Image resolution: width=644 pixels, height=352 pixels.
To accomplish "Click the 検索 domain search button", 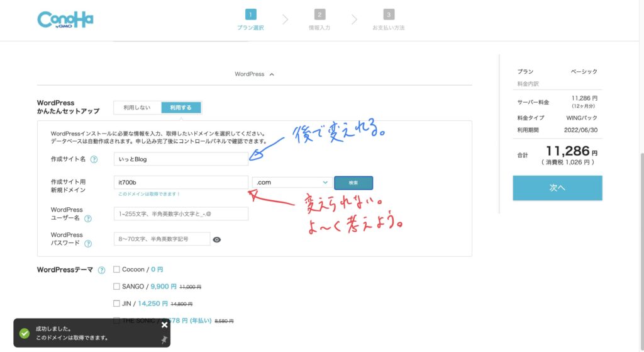I will tap(353, 183).
